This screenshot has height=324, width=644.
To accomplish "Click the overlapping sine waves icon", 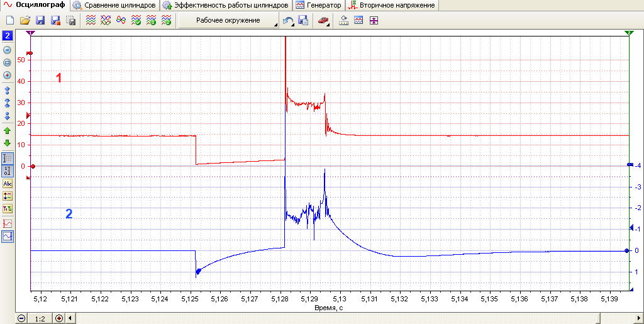I will 121,20.
